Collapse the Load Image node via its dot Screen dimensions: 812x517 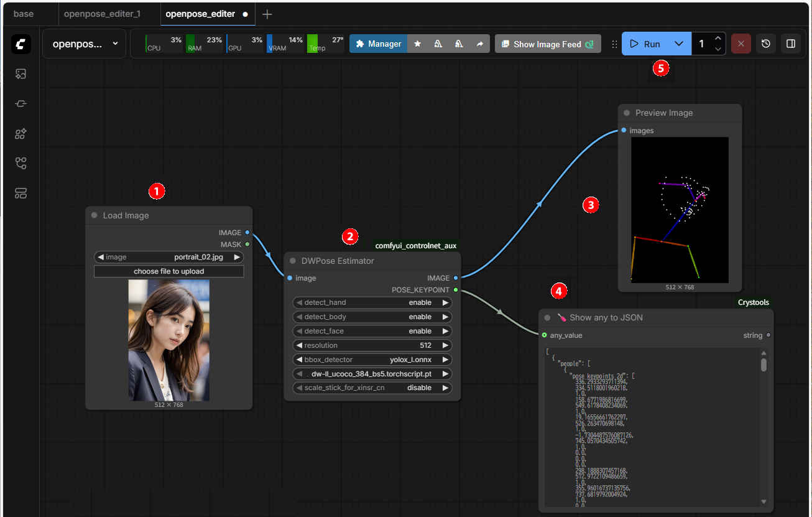coord(95,215)
